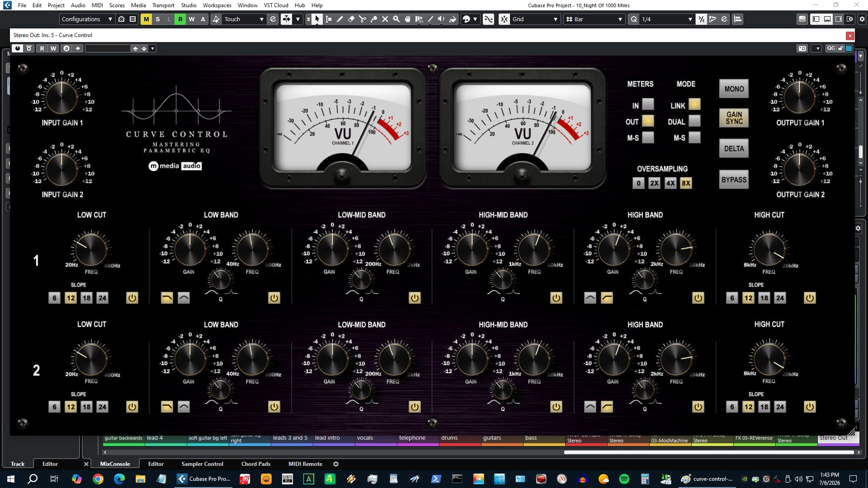Select the Object Selection arrow tool
Image resolution: width=868 pixels, height=488 pixels.
pos(317,19)
